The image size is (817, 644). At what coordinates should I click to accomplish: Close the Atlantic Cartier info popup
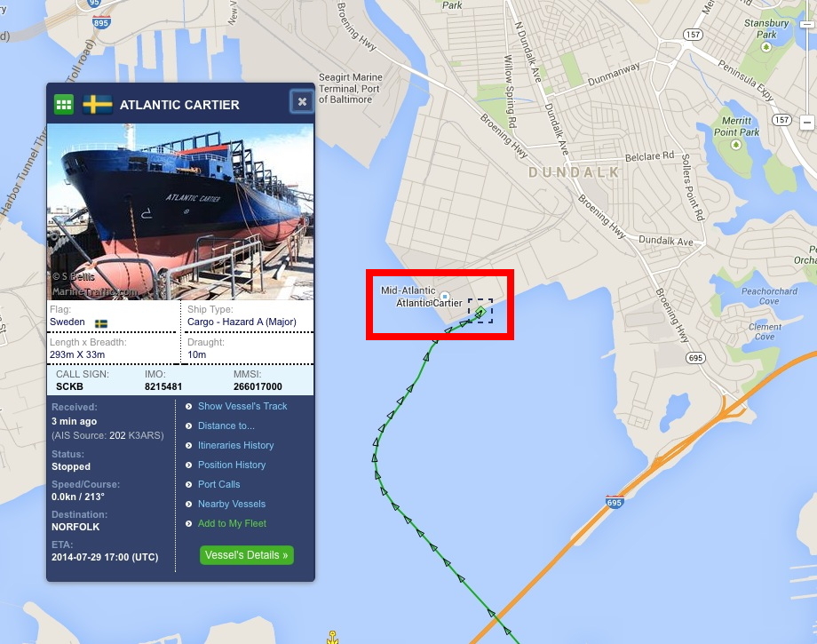pos(302,101)
